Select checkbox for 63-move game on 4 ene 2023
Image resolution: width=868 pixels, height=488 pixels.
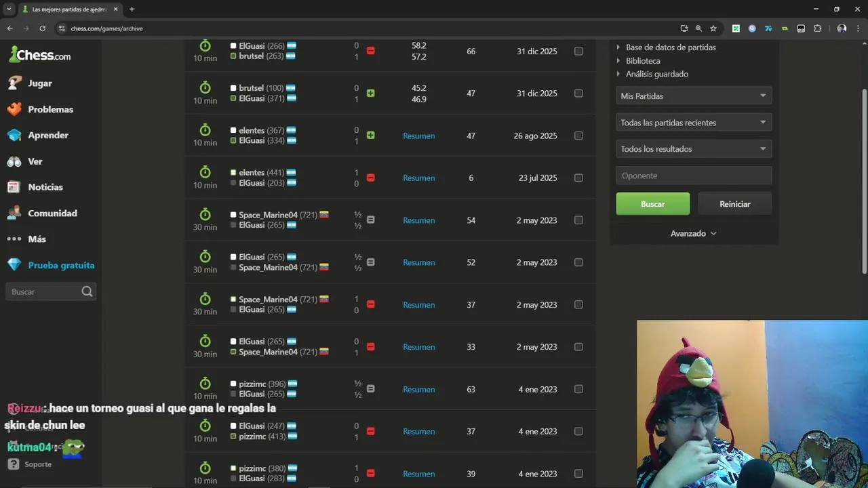[578, 389]
